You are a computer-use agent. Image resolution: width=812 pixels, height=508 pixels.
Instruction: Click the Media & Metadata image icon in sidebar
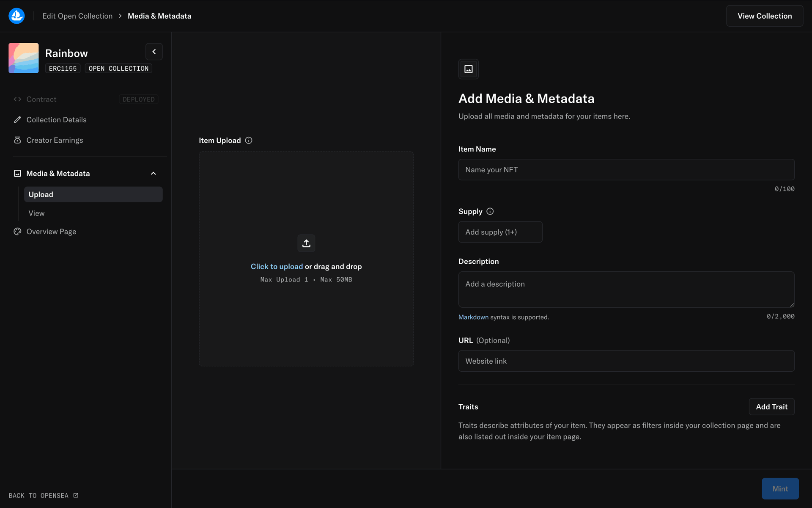17,174
